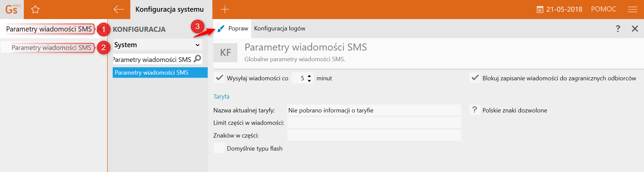This screenshot has width=644, height=172.
Task: Increase minutes with the up stepper arrow
Action: coord(309,76)
